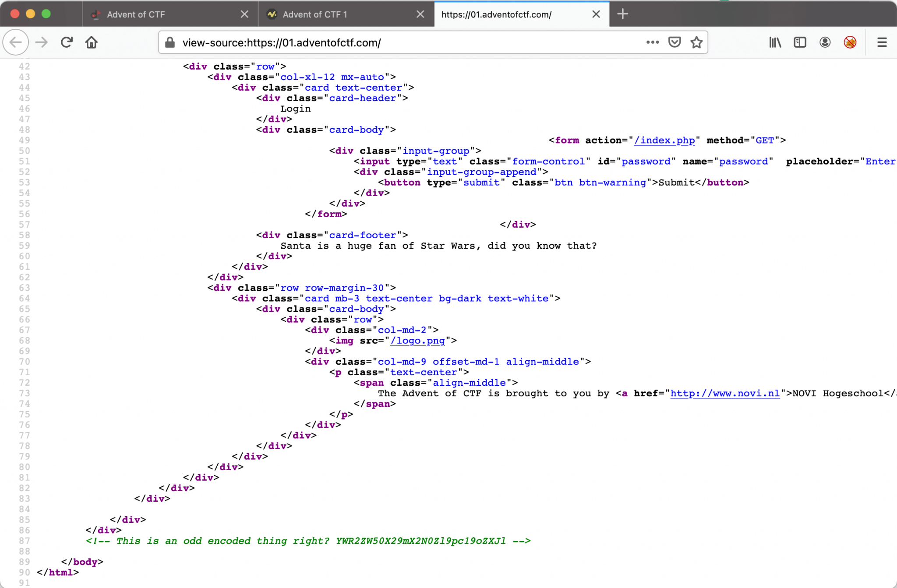Open the Library panel
The height and width of the screenshot is (588, 897).
775,42
